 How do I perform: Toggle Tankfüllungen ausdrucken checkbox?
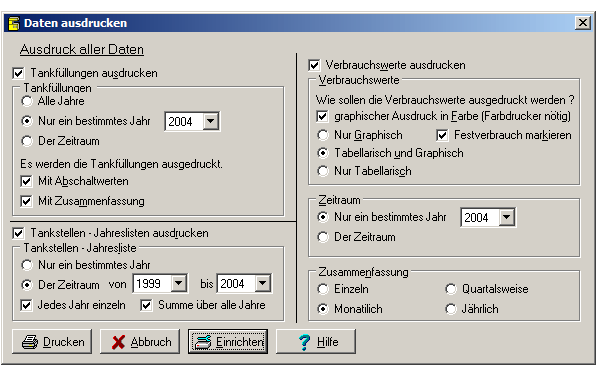(18, 73)
